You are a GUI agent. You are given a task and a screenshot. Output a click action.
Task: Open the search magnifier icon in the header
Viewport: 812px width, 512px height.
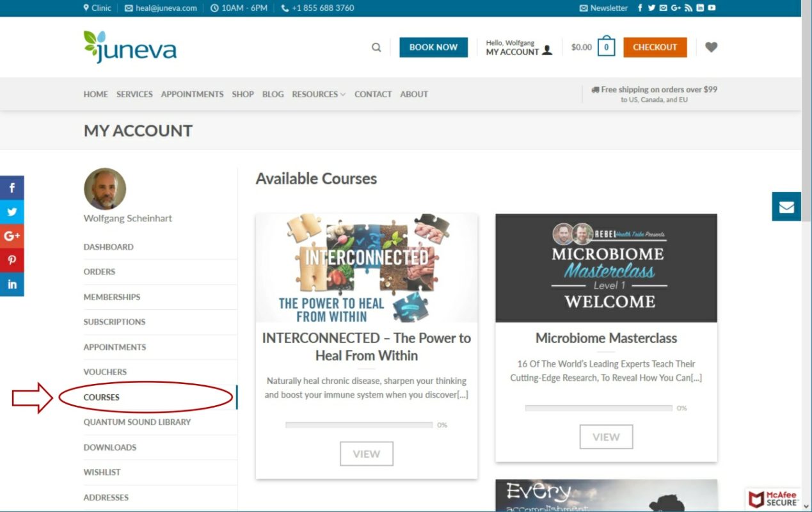pos(376,47)
